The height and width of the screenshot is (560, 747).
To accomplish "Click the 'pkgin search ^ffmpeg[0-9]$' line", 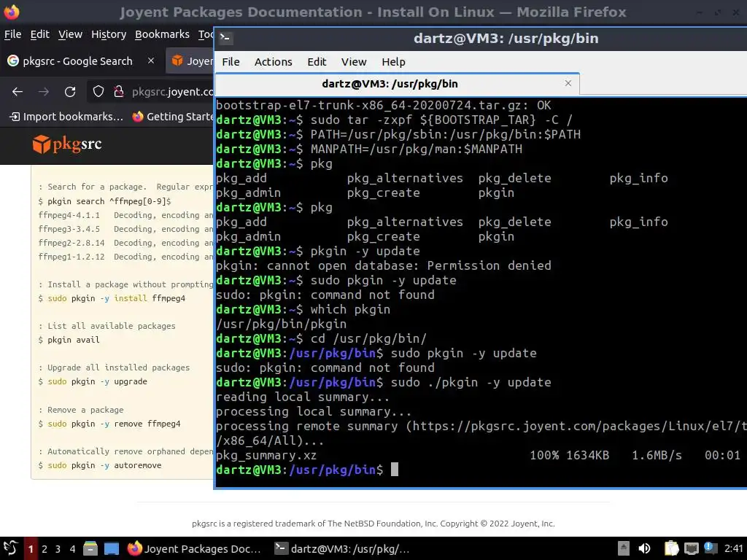I will [x=105, y=201].
